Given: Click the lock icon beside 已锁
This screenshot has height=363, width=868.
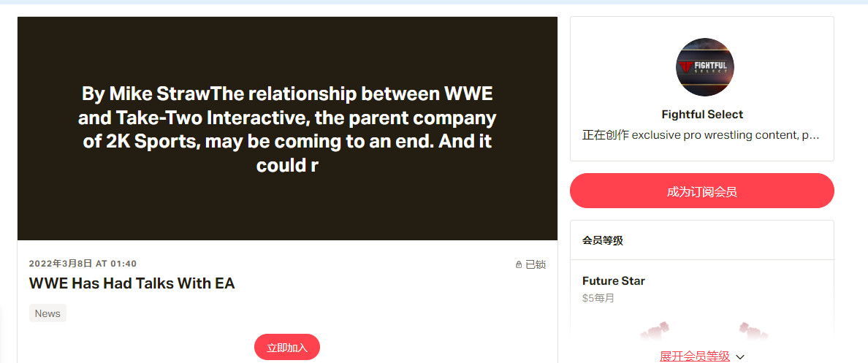Looking at the screenshot, I should pos(519,265).
